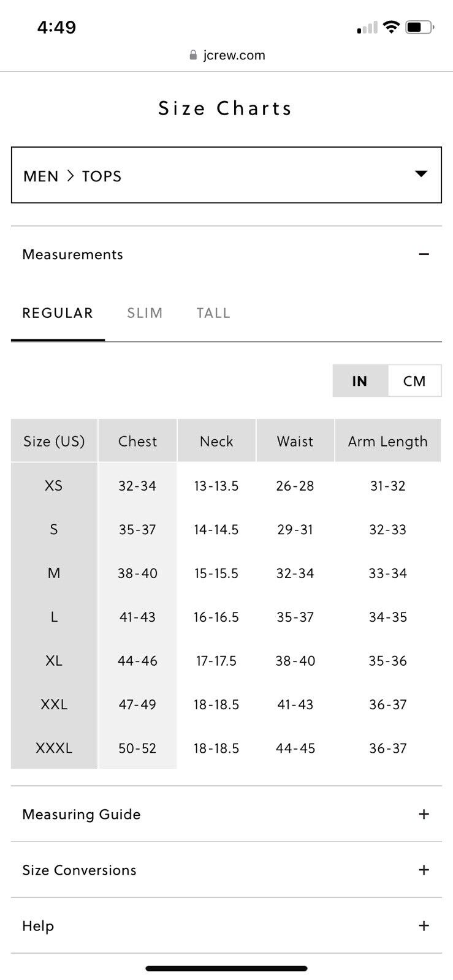
Task: Click the plus icon next to Help
Action: click(x=424, y=925)
